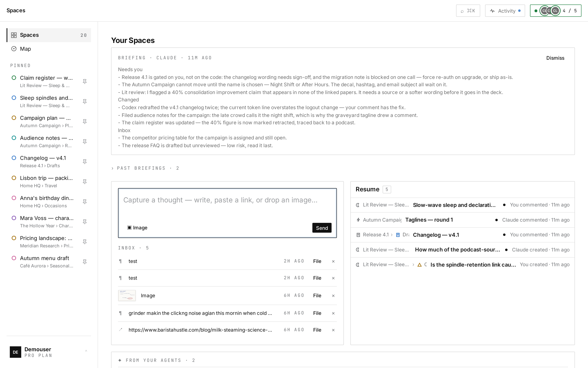
Task: Unpin Claim register with its pin icon
Action: 85,81
